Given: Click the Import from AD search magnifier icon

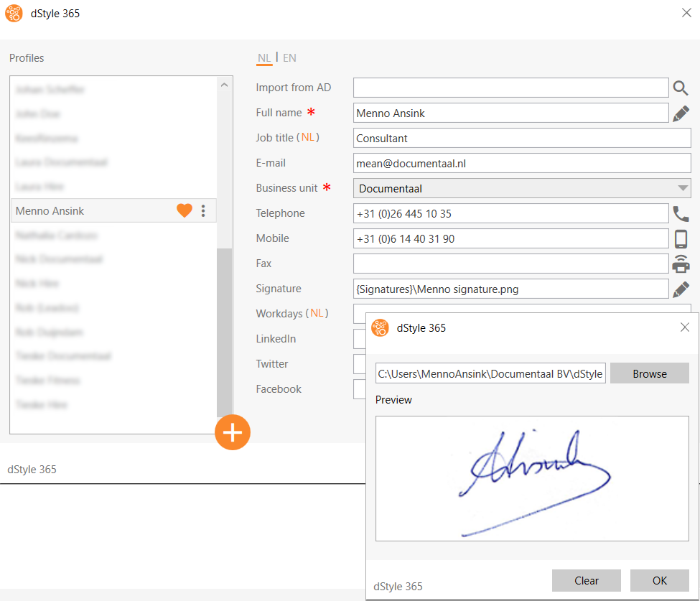Looking at the screenshot, I should tap(681, 88).
